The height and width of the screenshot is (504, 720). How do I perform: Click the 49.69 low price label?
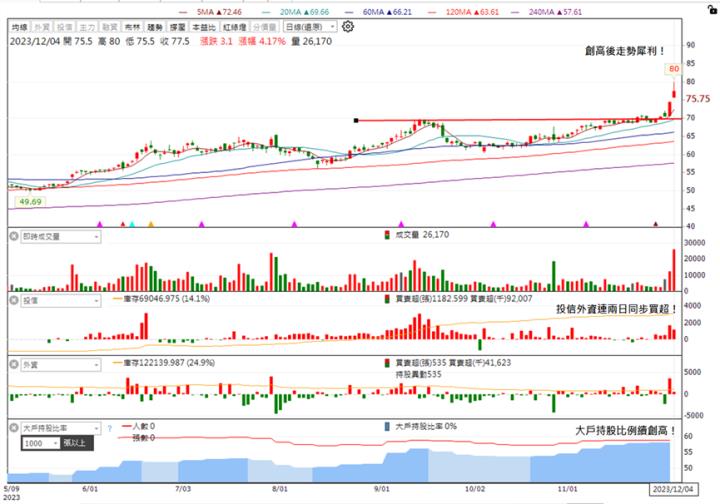point(31,202)
